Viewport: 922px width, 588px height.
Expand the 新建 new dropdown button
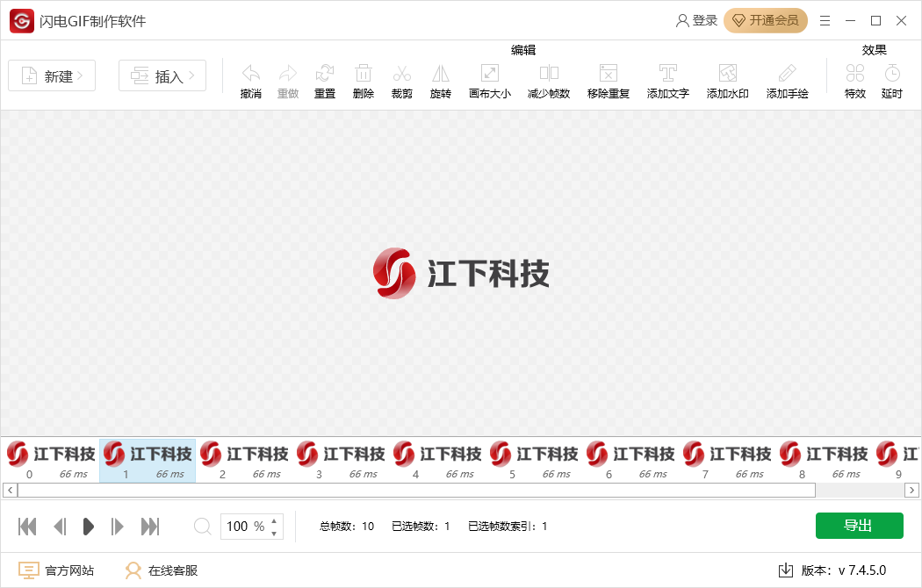coord(52,75)
